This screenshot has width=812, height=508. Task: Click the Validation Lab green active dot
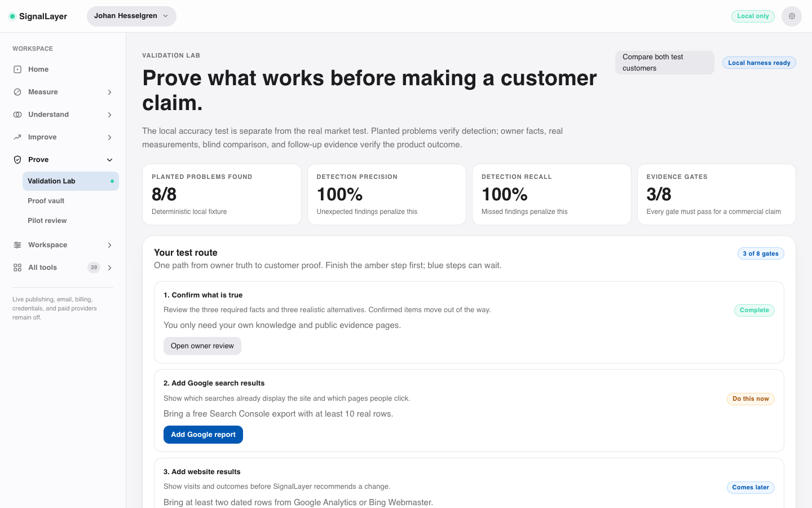[112, 181]
